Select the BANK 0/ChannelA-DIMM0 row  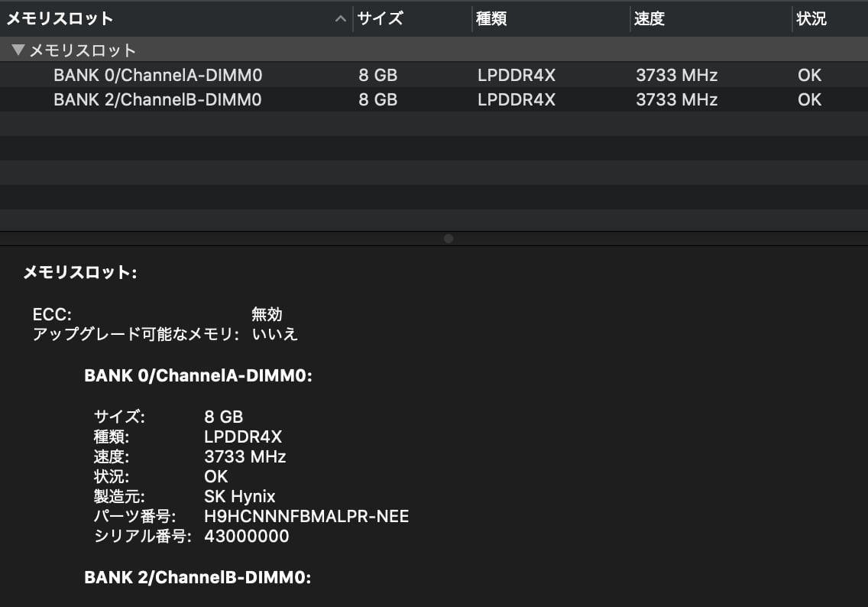pyautogui.click(x=434, y=75)
